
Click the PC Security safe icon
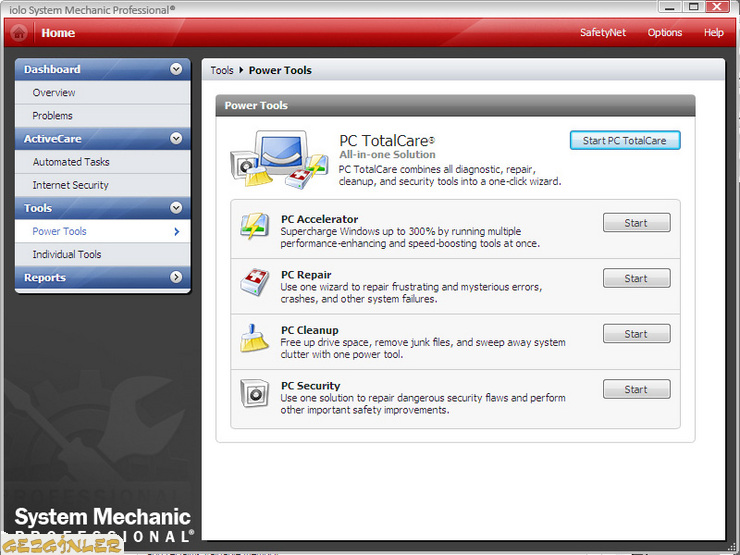tap(255, 393)
